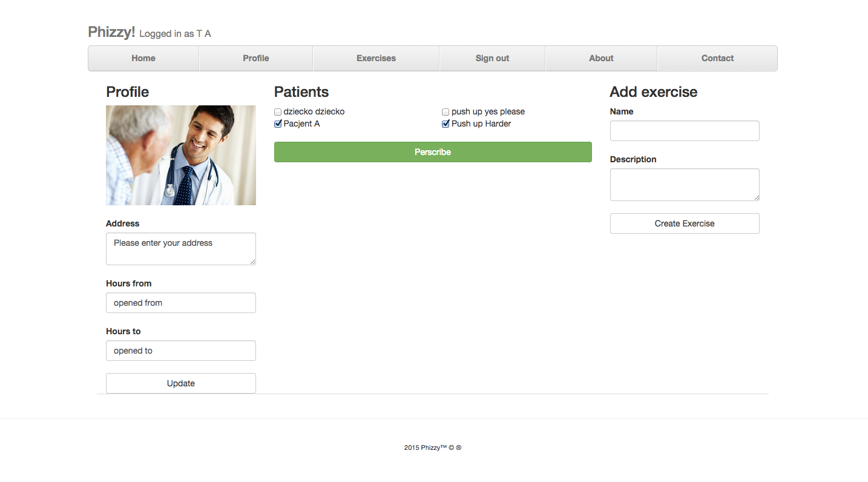
Task: Open the About page tab
Action: click(601, 58)
